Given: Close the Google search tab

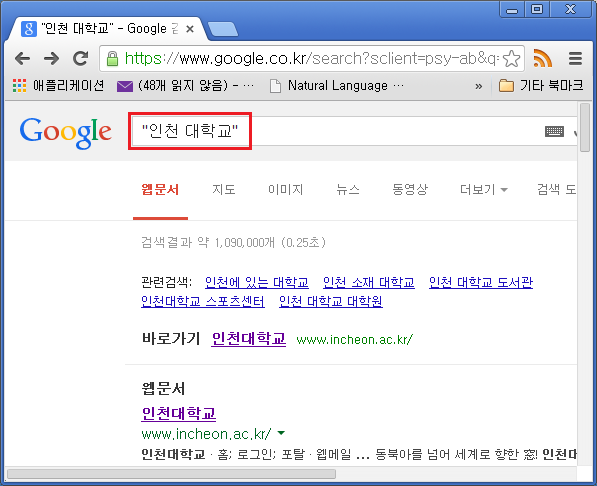Looking at the screenshot, I should click(x=190, y=29).
